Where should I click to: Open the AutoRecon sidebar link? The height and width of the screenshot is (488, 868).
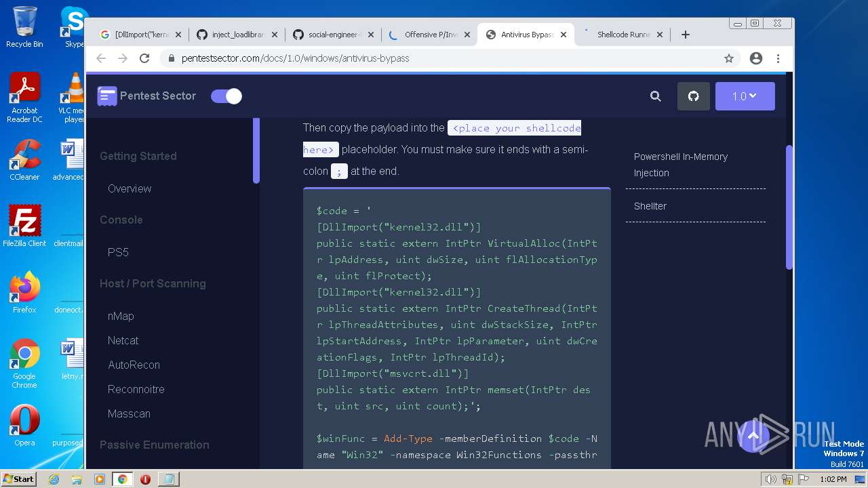(134, 365)
